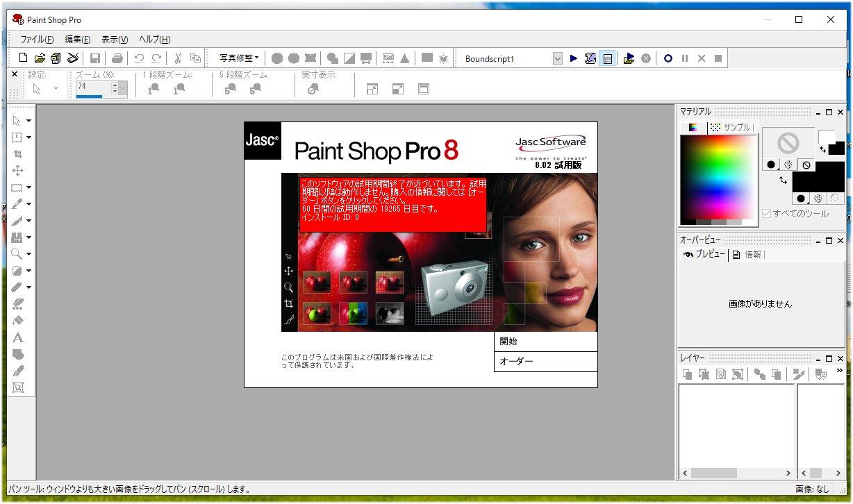Open a file with the folder icon
Image resolution: width=853 pixels, height=504 pixels.
tap(40, 58)
